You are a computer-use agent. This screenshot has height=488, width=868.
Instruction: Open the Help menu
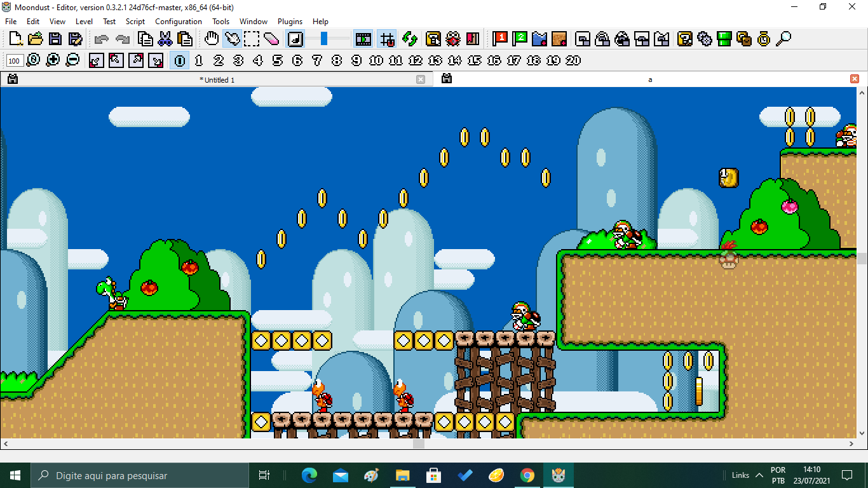pos(321,21)
